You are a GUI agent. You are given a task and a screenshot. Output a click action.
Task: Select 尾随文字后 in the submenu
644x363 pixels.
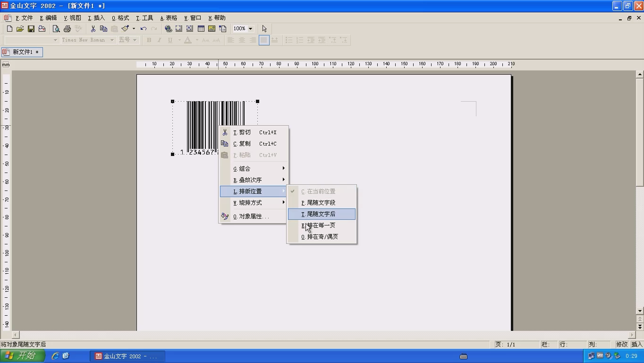pos(321,214)
